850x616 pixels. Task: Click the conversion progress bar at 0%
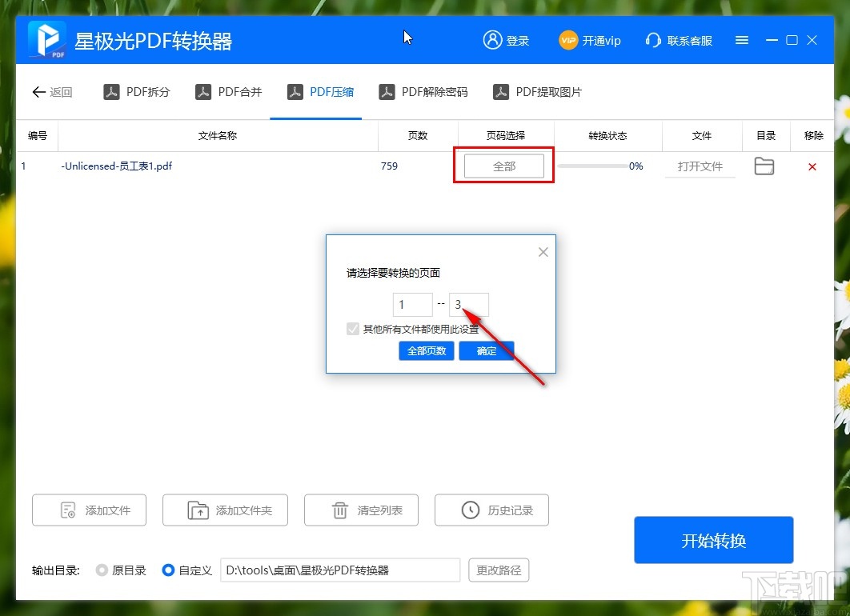[x=592, y=166]
